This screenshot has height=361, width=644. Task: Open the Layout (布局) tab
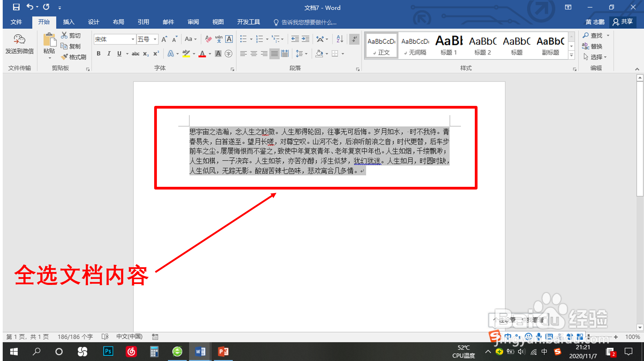(x=118, y=22)
